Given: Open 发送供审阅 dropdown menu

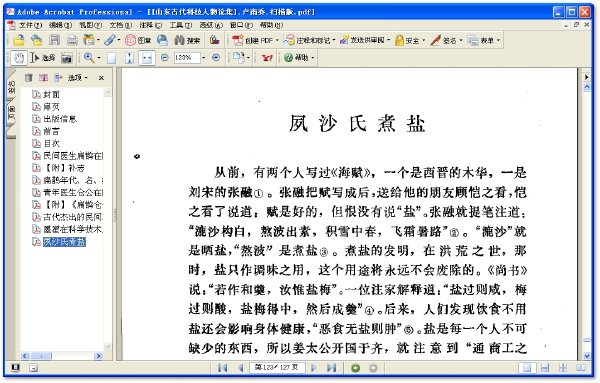Looking at the screenshot, I should click(365, 40).
